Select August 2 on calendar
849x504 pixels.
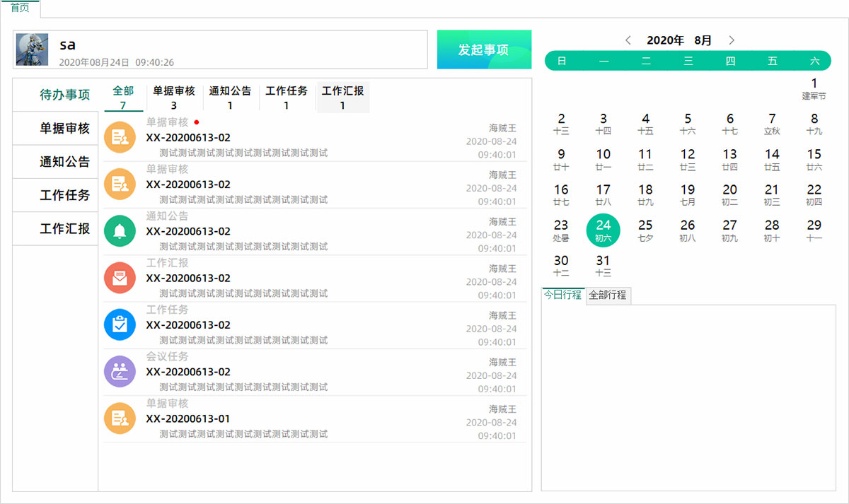pos(561,124)
